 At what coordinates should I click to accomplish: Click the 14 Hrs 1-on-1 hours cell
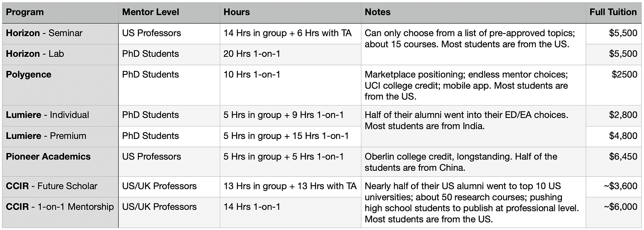[x=290, y=212]
